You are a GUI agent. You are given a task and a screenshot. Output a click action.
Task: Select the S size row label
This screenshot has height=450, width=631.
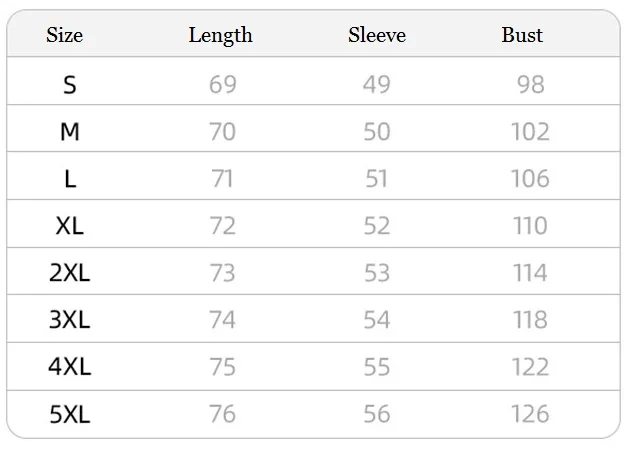(70, 85)
